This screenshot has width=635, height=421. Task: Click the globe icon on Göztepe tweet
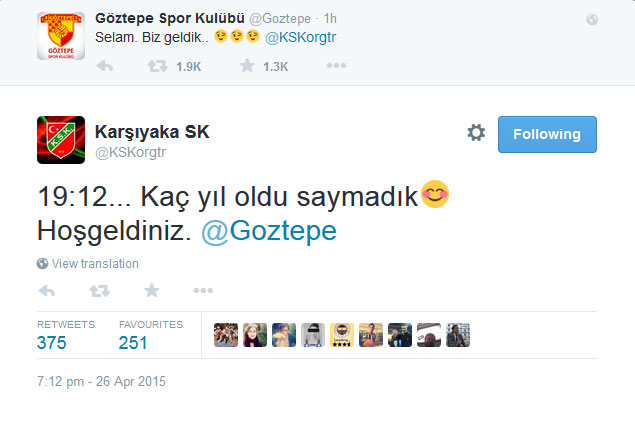(x=592, y=19)
